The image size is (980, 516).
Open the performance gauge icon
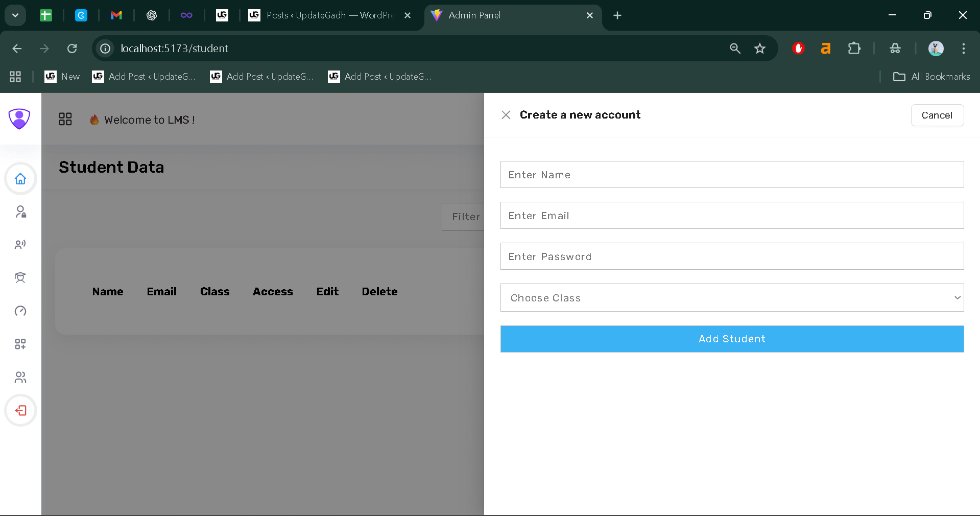[x=20, y=311]
